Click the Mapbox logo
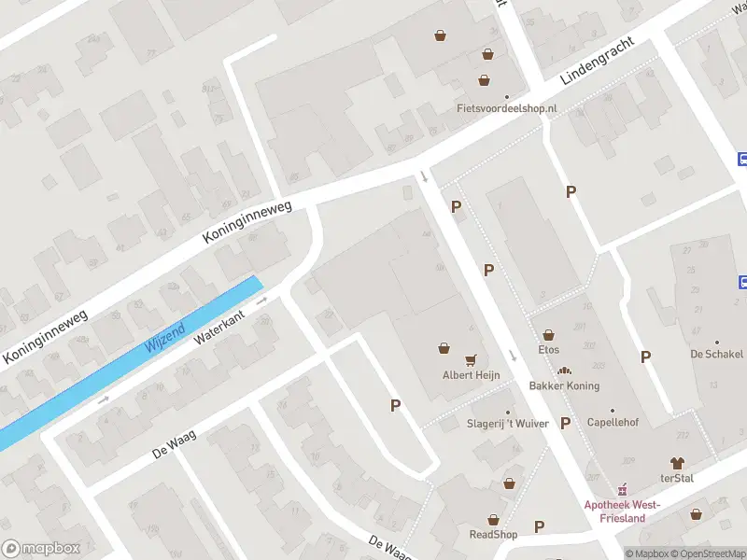 [x=40, y=548]
